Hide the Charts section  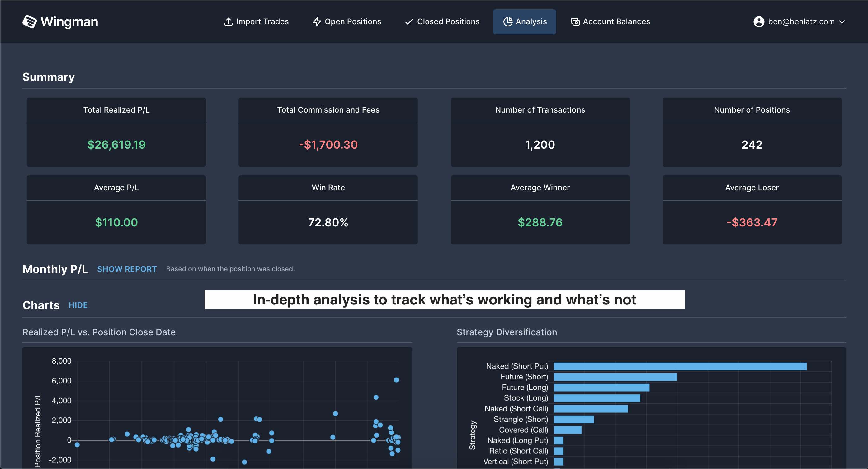click(78, 305)
